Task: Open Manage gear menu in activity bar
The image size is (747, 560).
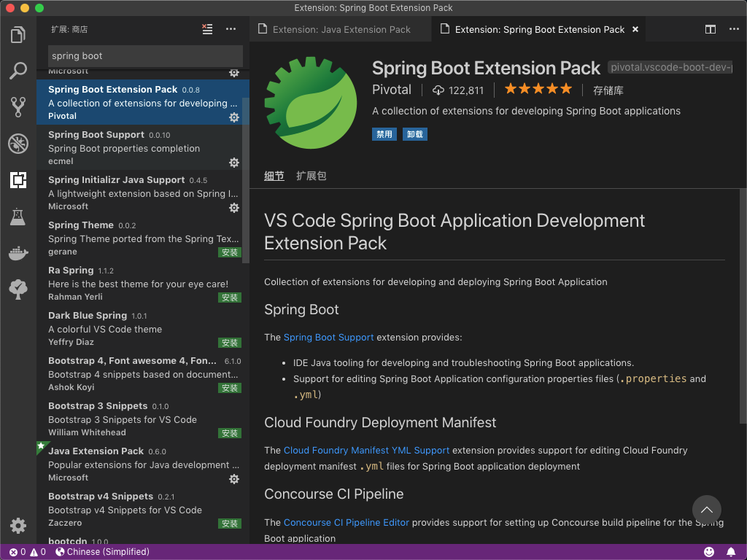Action: pyautogui.click(x=18, y=525)
